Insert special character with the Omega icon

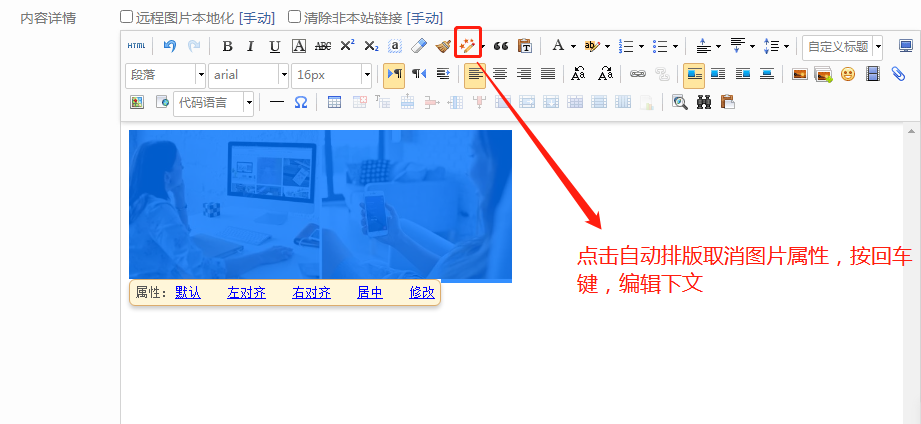300,102
